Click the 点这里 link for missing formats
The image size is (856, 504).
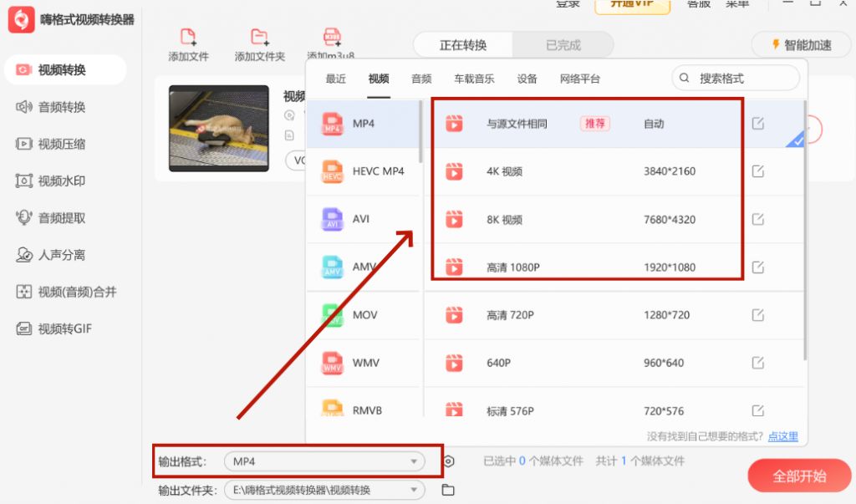click(782, 435)
